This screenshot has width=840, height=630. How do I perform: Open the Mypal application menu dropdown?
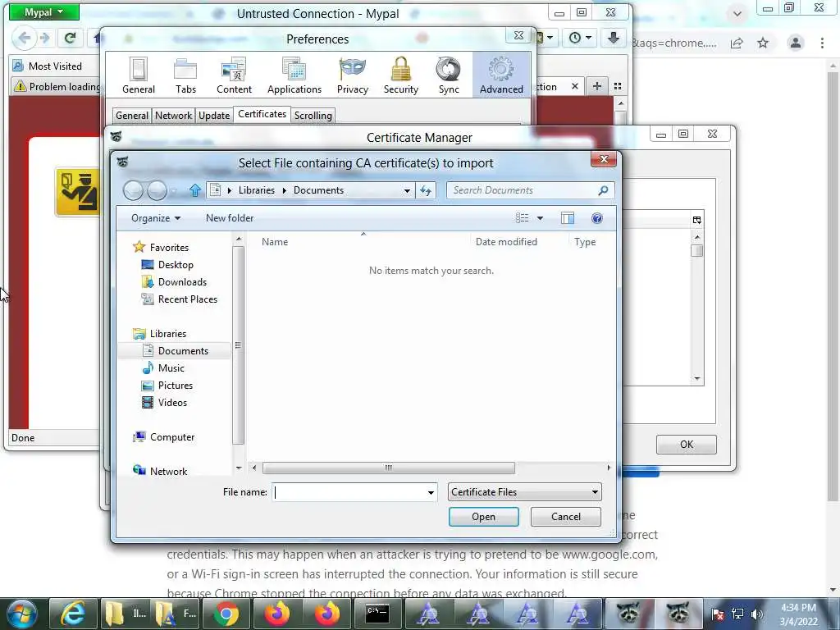(44, 11)
